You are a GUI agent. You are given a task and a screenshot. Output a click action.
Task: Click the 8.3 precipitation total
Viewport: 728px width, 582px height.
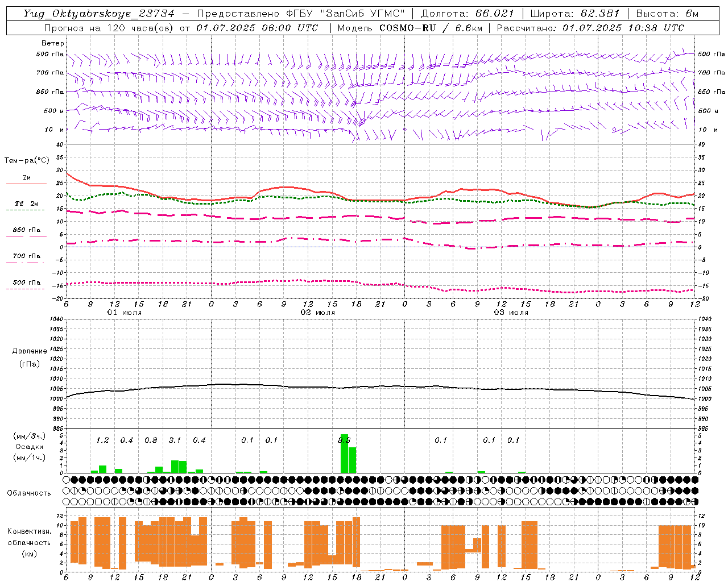pyautogui.click(x=344, y=440)
